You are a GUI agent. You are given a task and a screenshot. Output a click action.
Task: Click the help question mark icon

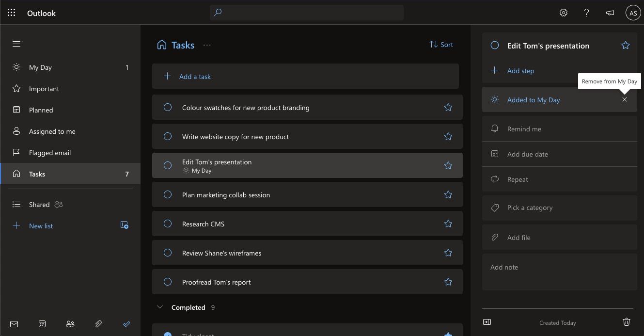pos(586,13)
